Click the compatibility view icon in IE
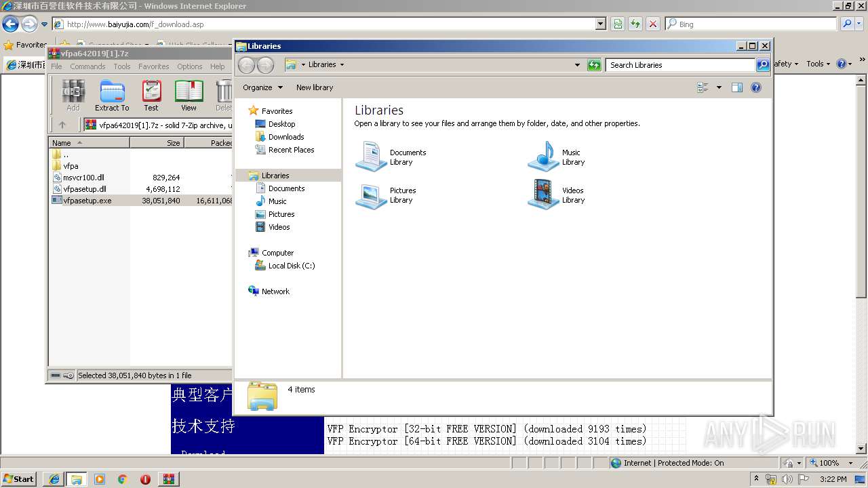Image resolution: width=868 pixels, height=488 pixels. [x=617, y=24]
